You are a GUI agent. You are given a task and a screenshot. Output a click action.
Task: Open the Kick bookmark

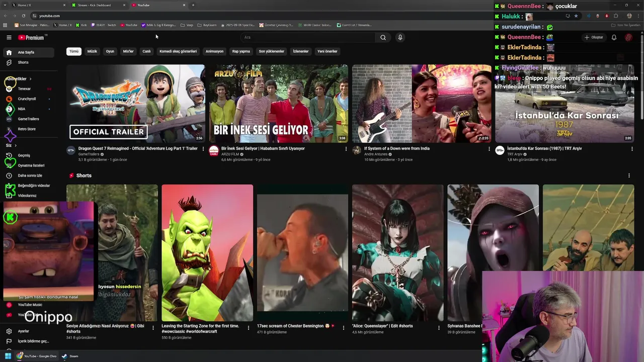click(x=82, y=25)
